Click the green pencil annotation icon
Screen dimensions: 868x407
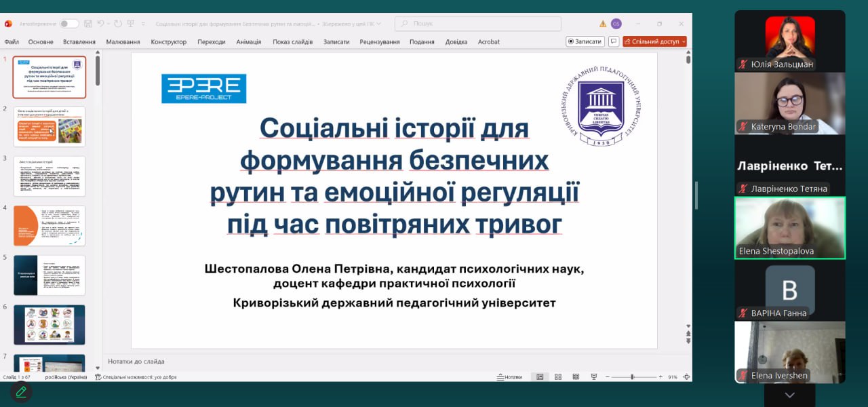pos(21,391)
